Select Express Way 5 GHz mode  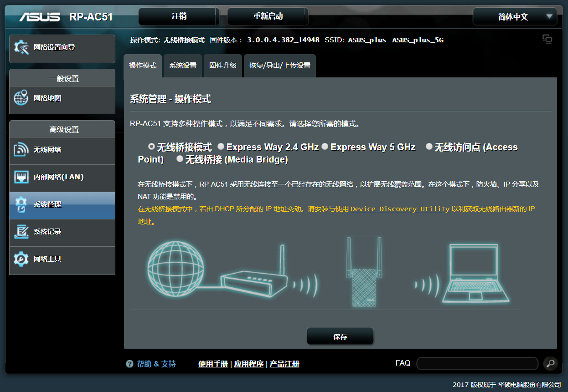[x=325, y=146]
